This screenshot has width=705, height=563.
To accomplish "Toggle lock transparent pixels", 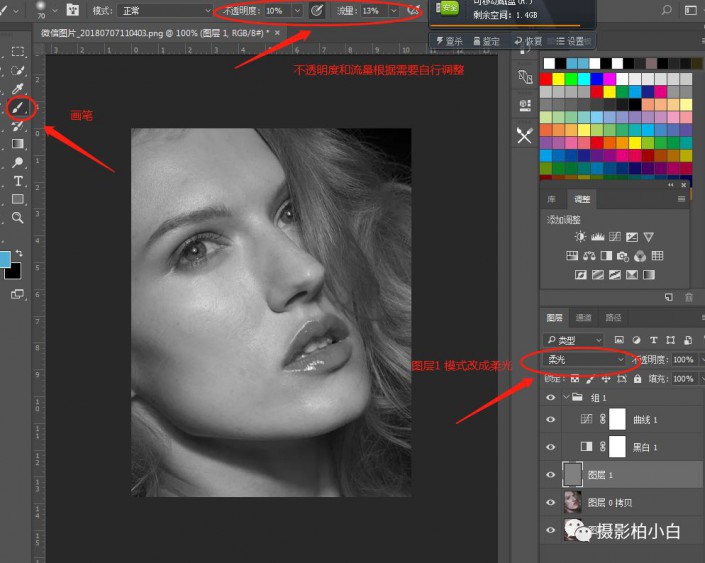I will click(575, 379).
